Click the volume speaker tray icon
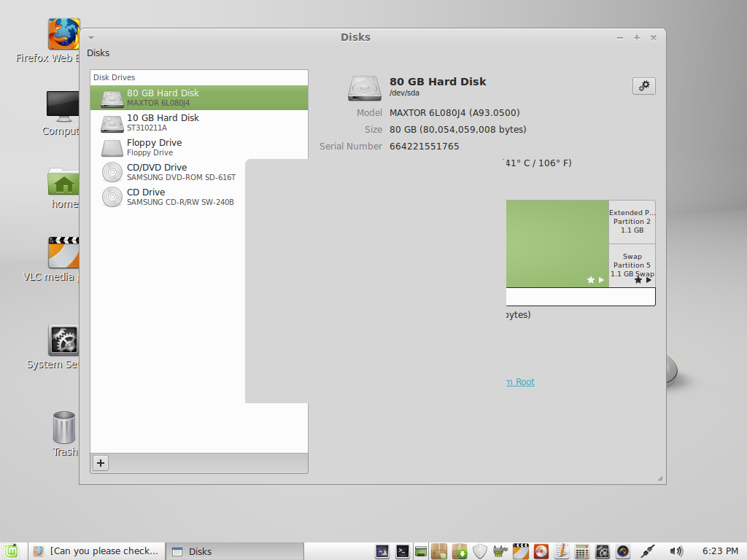The height and width of the screenshot is (560, 747). (x=676, y=551)
